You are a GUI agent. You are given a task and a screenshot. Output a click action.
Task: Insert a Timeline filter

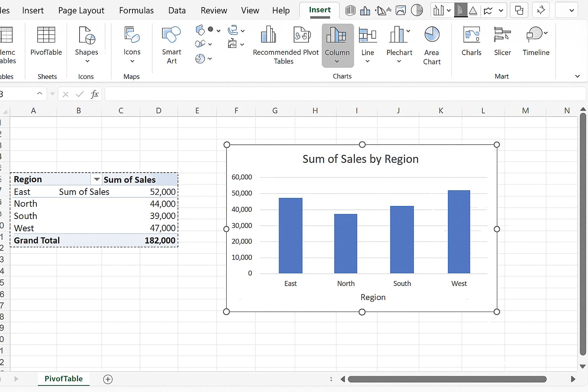(536, 41)
